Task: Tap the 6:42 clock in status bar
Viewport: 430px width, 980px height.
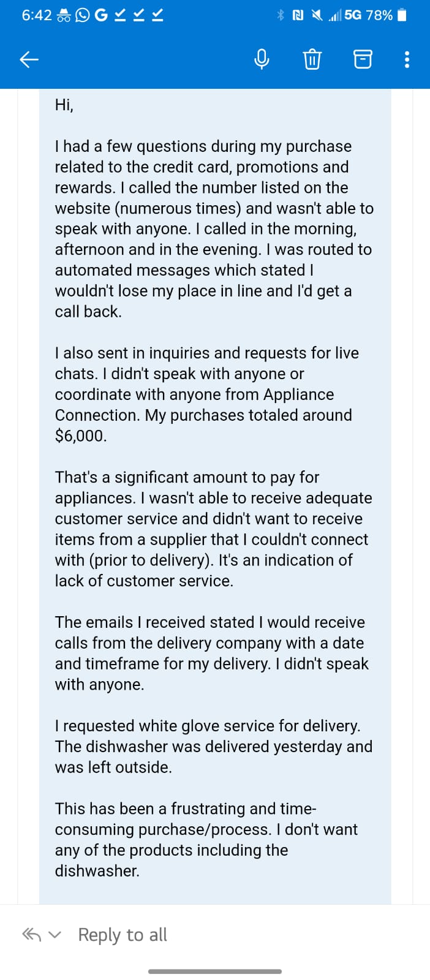Action: [37, 15]
